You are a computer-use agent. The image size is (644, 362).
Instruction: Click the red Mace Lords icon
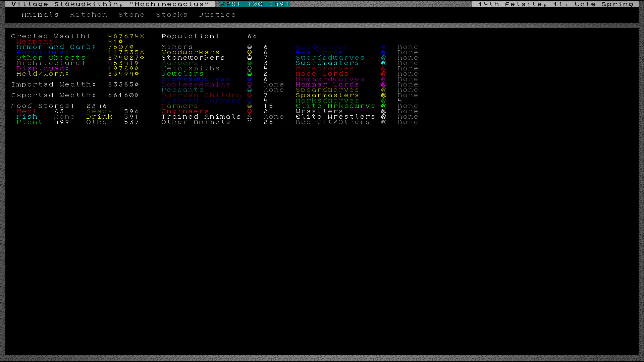coord(384,74)
